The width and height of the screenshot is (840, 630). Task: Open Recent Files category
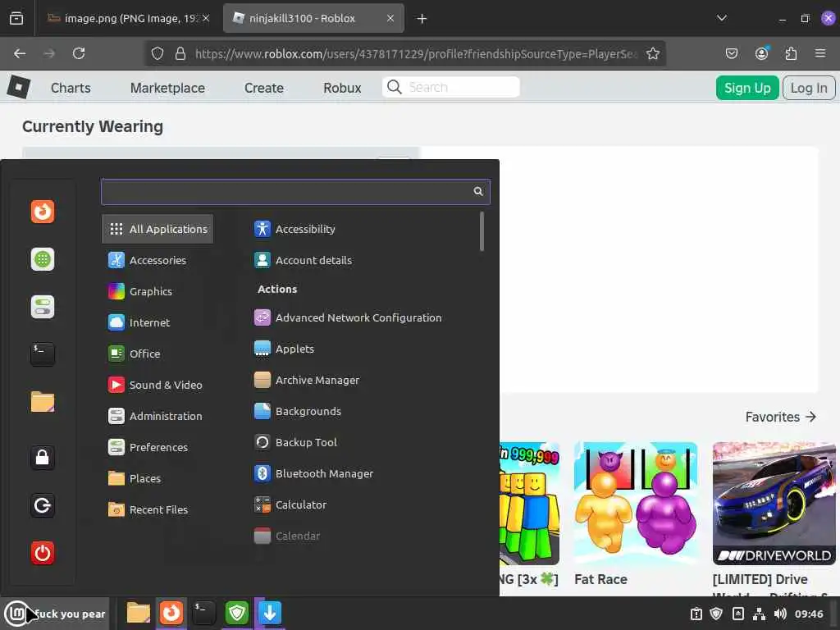(x=148, y=509)
